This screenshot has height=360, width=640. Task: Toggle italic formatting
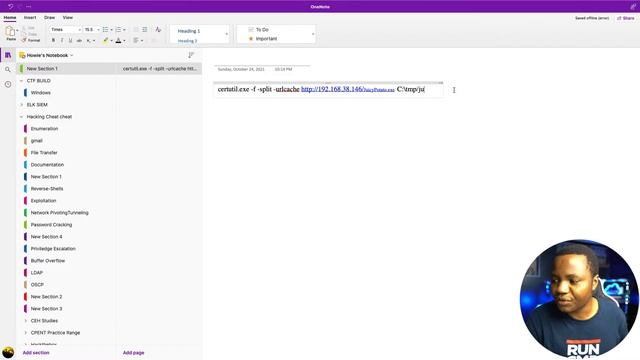pyautogui.click(x=62, y=40)
